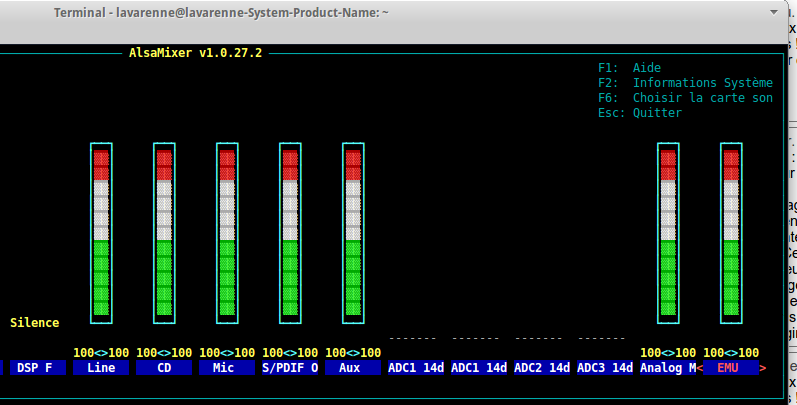This screenshot has height=405, width=797.
Task: Select the EMU channel volume bar
Action: [731, 233]
